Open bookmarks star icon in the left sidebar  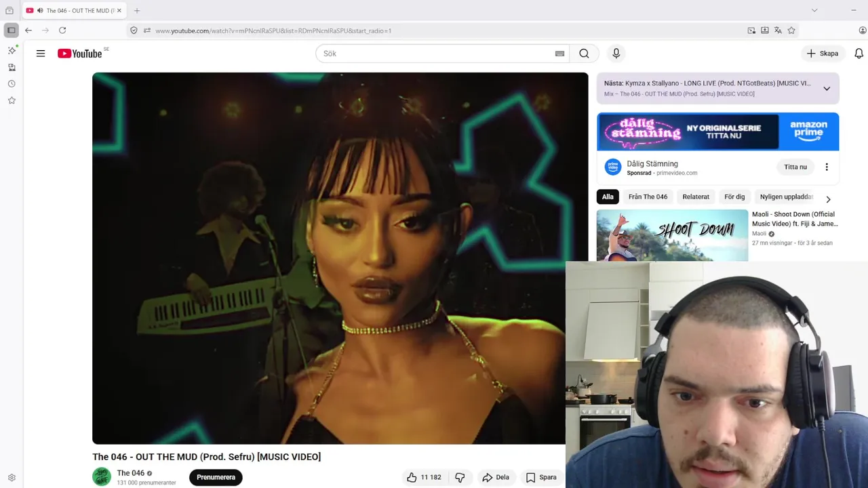click(x=12, y=100)
